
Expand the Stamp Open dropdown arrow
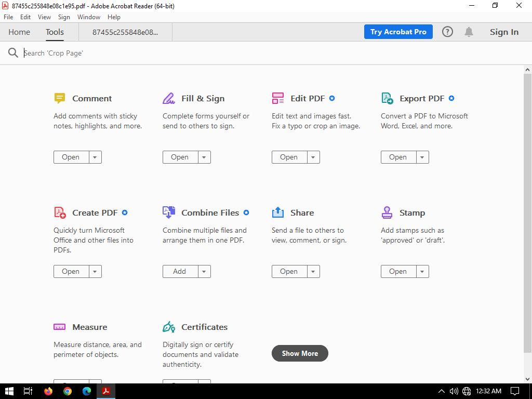click(x=422, y=271)
